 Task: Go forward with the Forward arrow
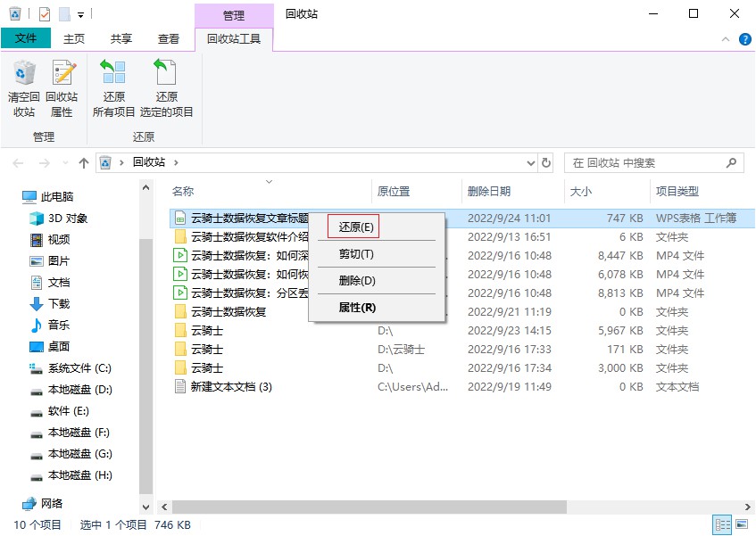[x=45, y=163]
